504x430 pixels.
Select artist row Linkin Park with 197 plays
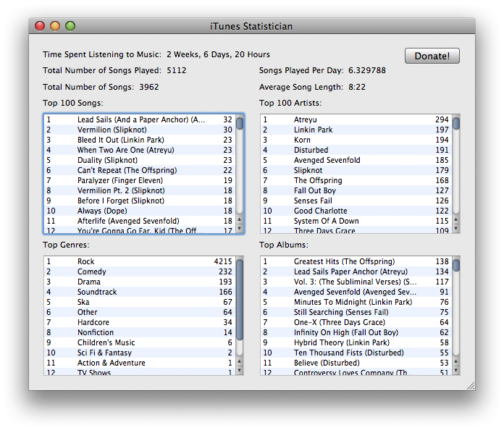(x=356, y=130)
